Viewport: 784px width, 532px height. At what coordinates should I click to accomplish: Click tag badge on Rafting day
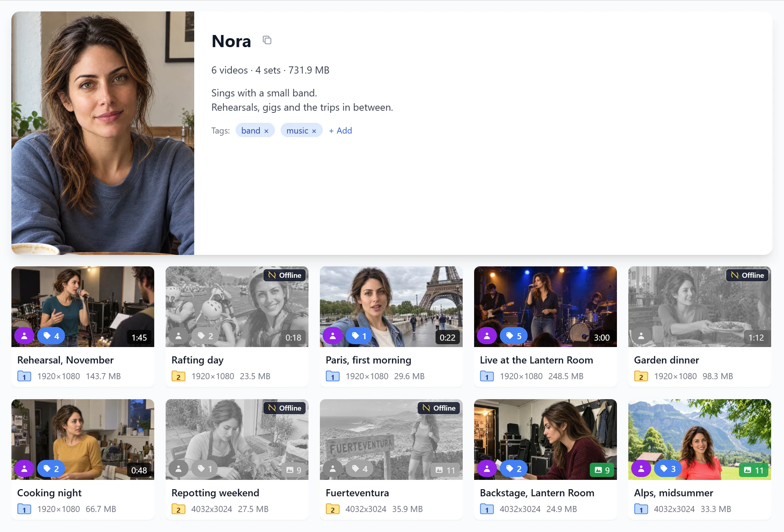point(205,336)
